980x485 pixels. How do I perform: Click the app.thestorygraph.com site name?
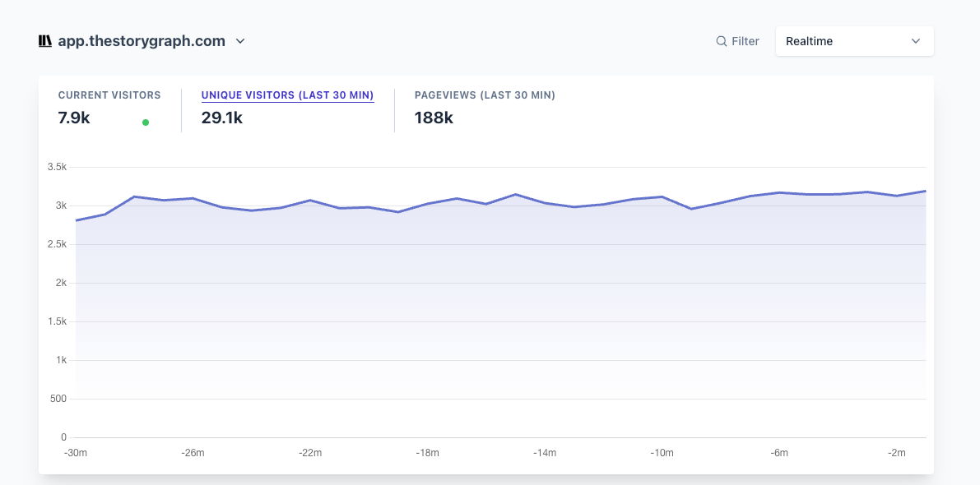click(x=142, y=41)
